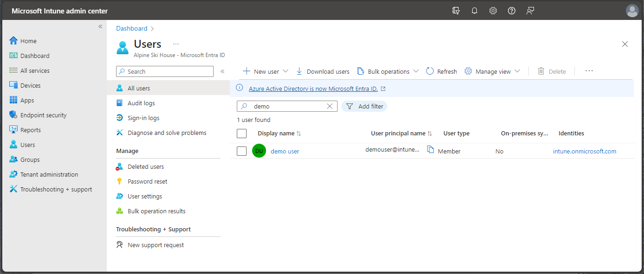
Task: Open the notifications bell
Action: [474, 10]
